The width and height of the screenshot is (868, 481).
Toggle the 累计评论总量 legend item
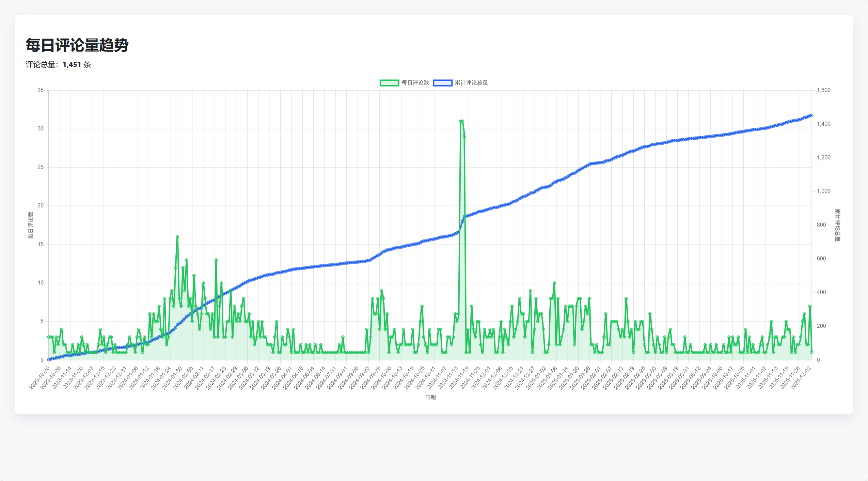click(471, 82)
